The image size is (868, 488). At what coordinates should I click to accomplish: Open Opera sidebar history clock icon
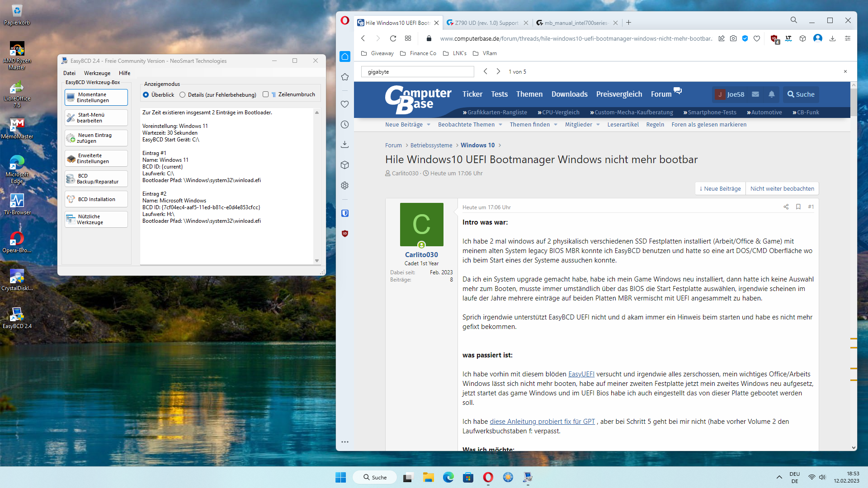345,124
